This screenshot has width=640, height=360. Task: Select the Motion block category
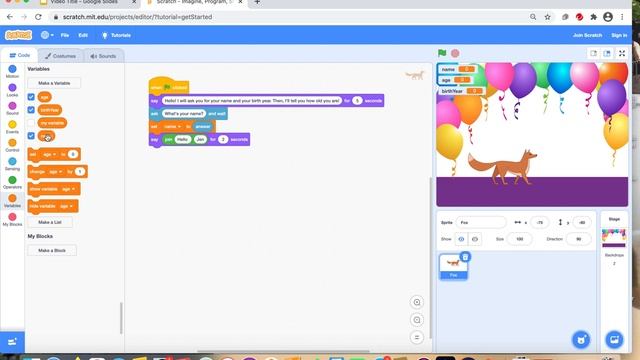(x=12, y=71)
